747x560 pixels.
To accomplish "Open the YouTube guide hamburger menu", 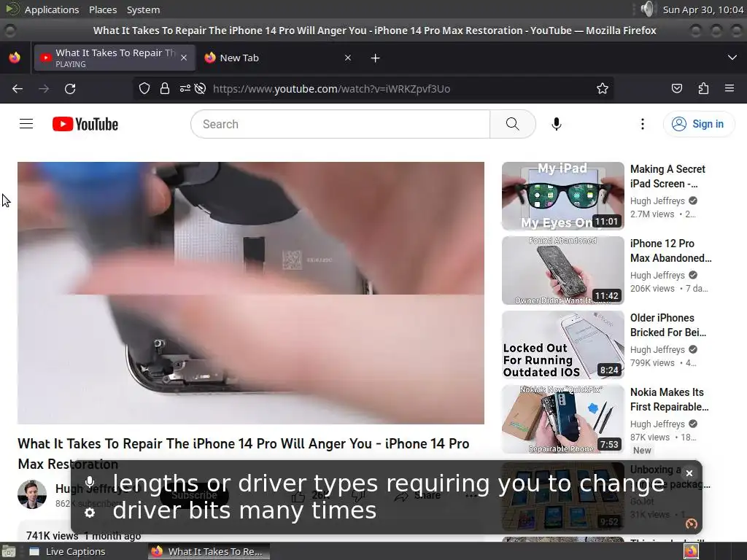I will click(26, 124).
